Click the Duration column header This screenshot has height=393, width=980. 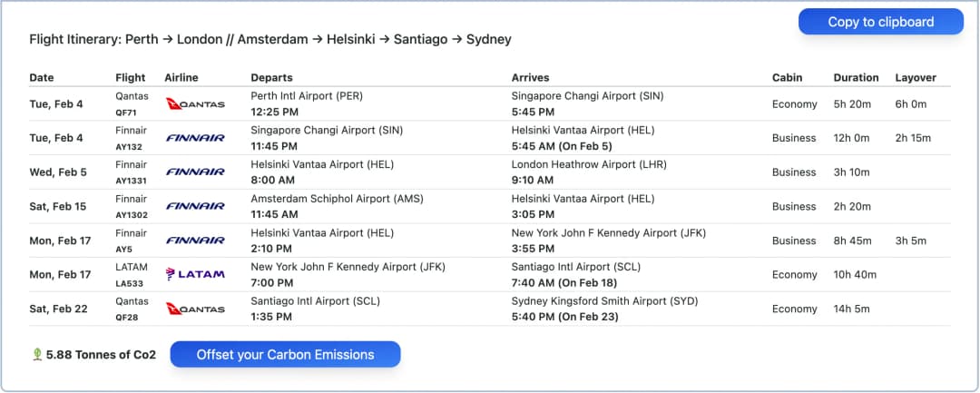click(856, 77)
